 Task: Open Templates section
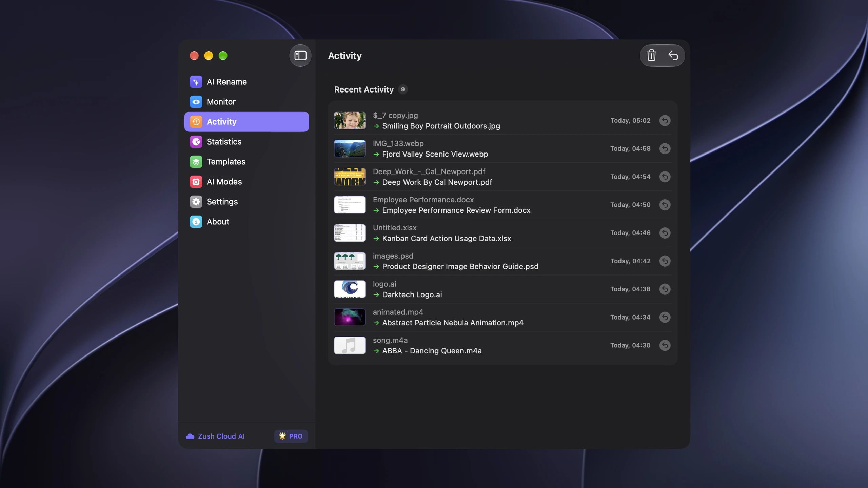pos(246,162)
